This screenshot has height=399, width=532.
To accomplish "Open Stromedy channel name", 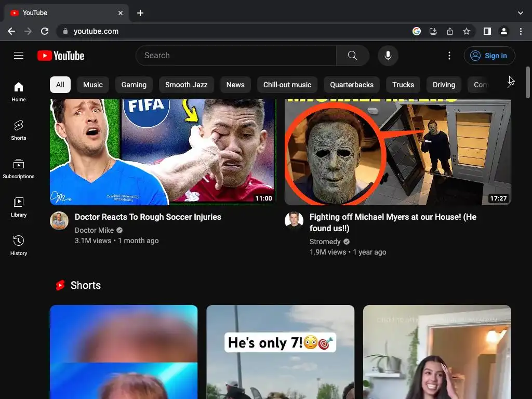I will point(325,242).
